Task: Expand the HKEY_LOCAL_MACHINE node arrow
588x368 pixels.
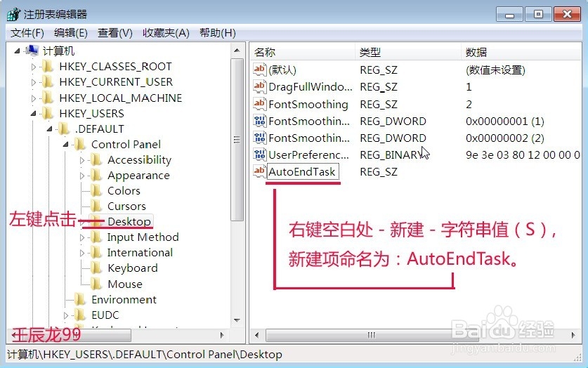Action: tap(34, 98)
